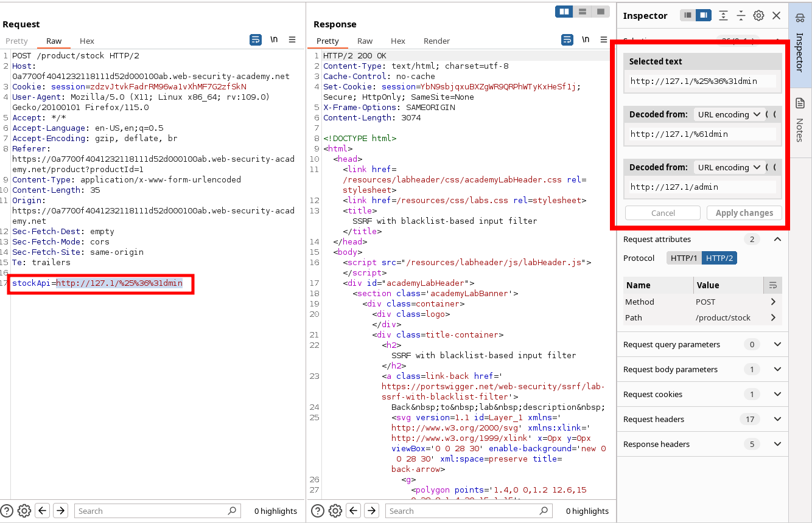Image resolution: width=812 pixels, height=523 pixels.
Task: Expand Request body parameters section
Action: pos(777,369)
